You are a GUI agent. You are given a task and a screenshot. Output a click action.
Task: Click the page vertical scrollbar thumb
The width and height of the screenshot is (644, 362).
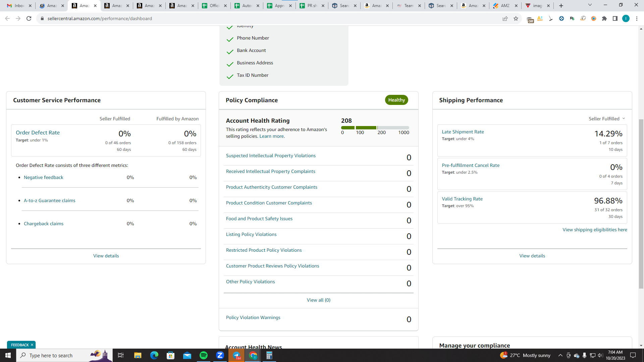(x=641, y=203)
